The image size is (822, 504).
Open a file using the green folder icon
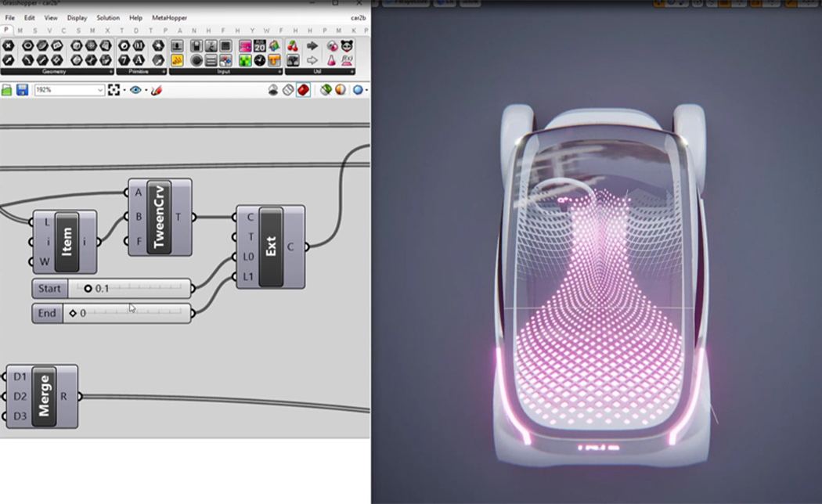(x=7, y=89)
